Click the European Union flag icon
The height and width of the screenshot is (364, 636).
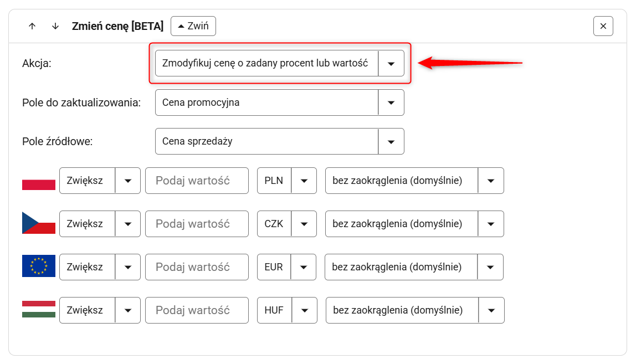point(39,266)
